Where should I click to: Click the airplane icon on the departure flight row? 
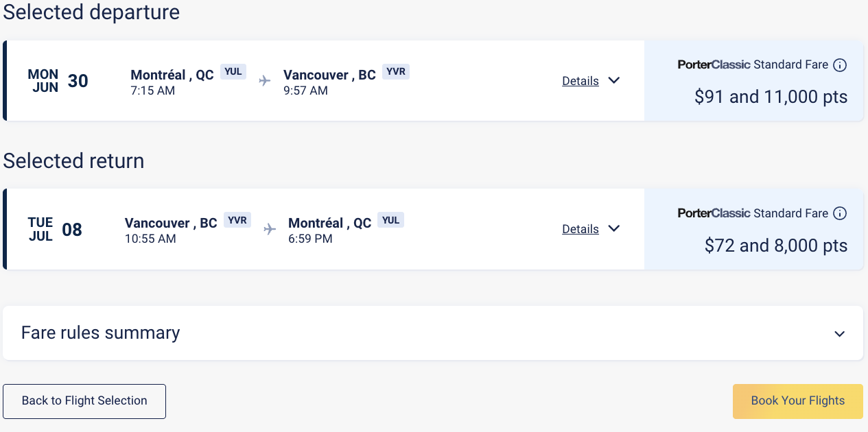tap(265, 80)
